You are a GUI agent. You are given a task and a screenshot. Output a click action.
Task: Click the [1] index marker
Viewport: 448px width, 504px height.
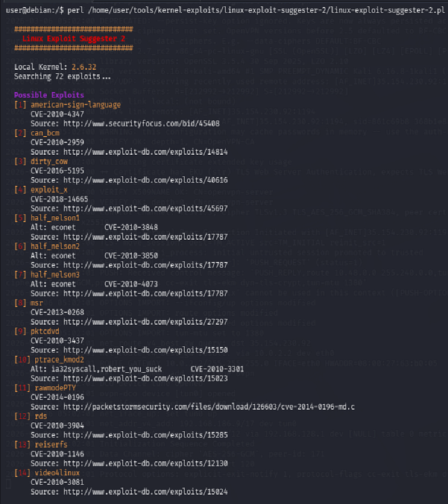[20, 104]
